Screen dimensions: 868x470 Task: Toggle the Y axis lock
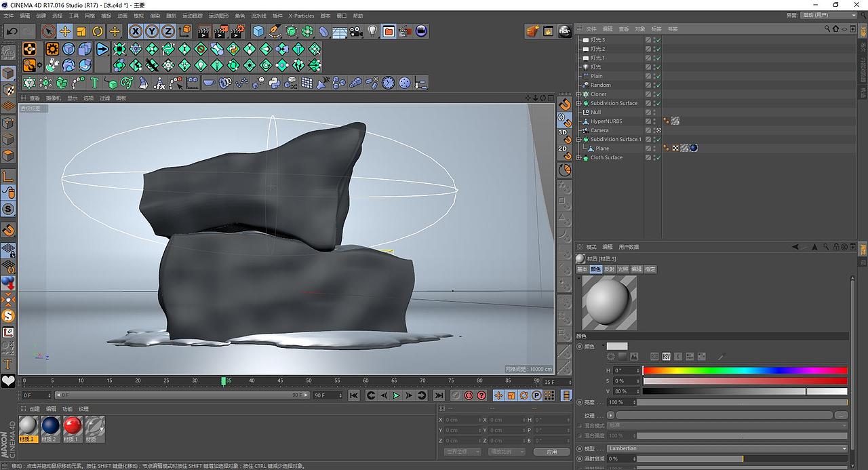[152, 31]
